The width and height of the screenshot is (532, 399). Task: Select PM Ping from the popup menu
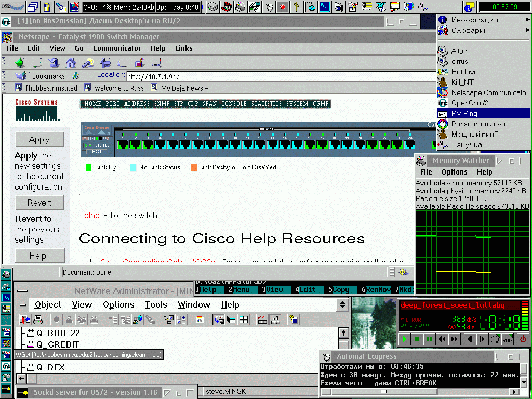point(484,113)
